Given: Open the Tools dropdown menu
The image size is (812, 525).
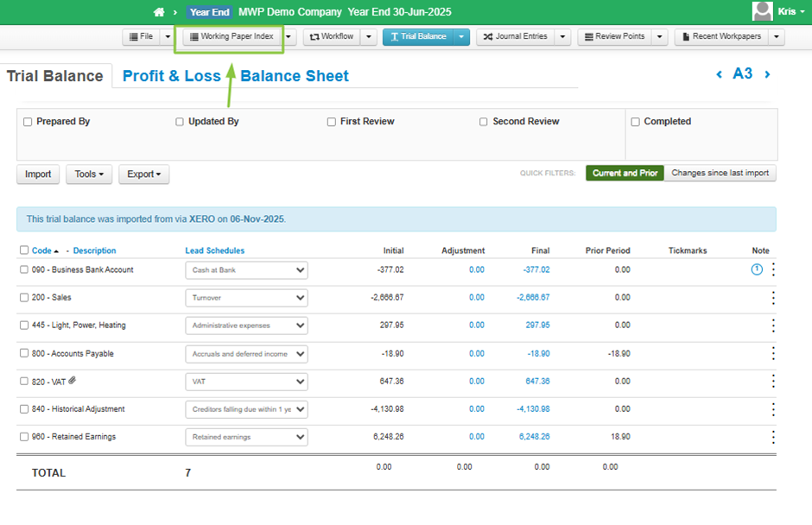Looking at the screenshot, I should pos(89,174).
